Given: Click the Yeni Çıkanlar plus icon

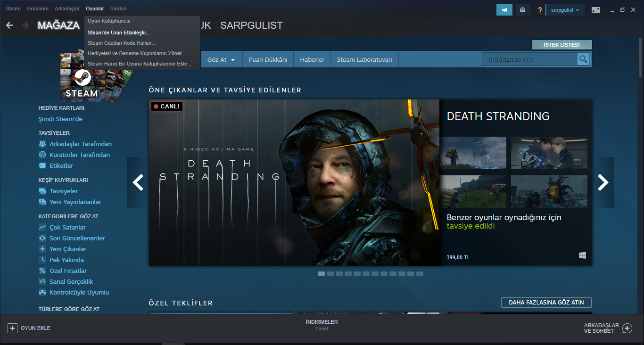Looking at the screenshot, I should click(42, 249).
